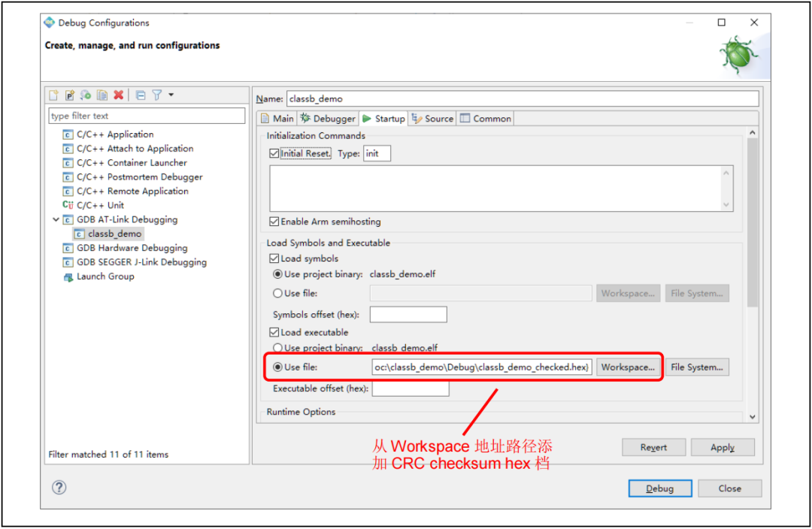The width and height of the screenshot is (812, 529).
Task: Select C/C++ Container Launcher item
Action: point(125,162)
